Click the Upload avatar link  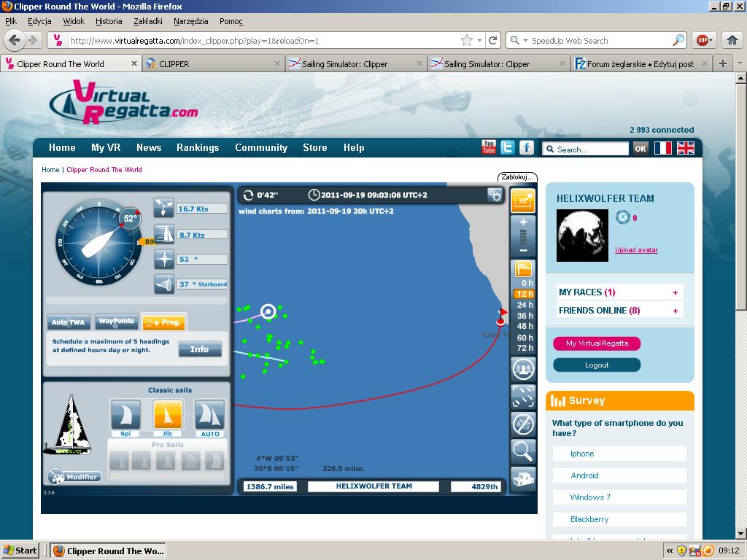pyautogui.click(x=636, y=250)
